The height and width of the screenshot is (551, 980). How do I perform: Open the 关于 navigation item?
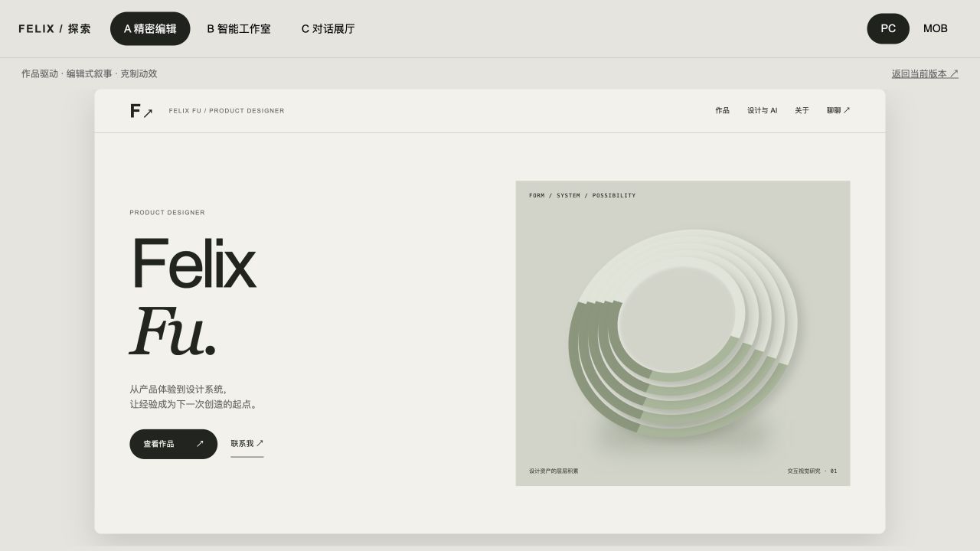802,111
